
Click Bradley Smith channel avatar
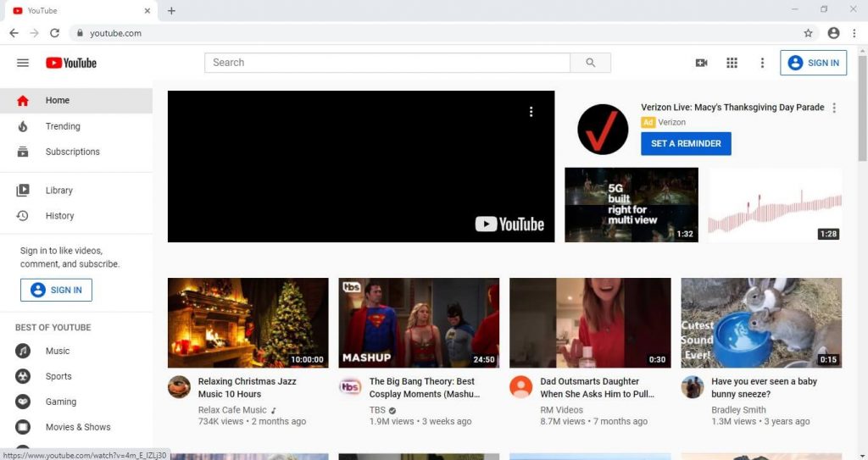point(693,387)
